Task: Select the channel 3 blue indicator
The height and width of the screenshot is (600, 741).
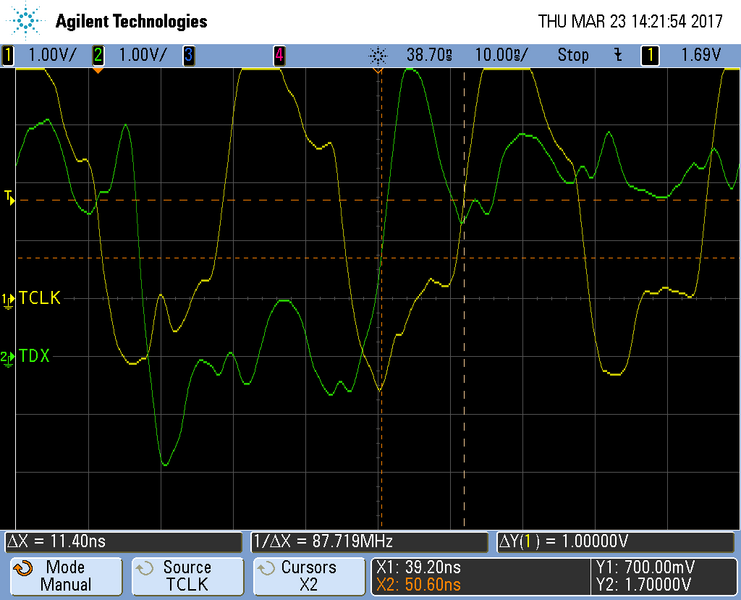Action: click(189, 55)
